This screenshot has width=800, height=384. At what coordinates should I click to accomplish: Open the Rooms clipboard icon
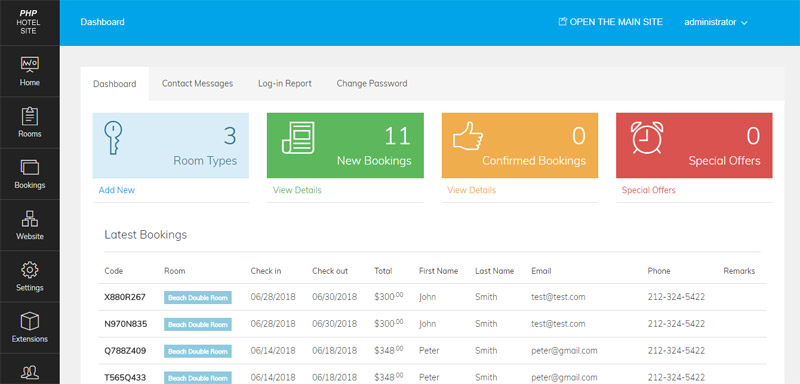tap(30, 116)
